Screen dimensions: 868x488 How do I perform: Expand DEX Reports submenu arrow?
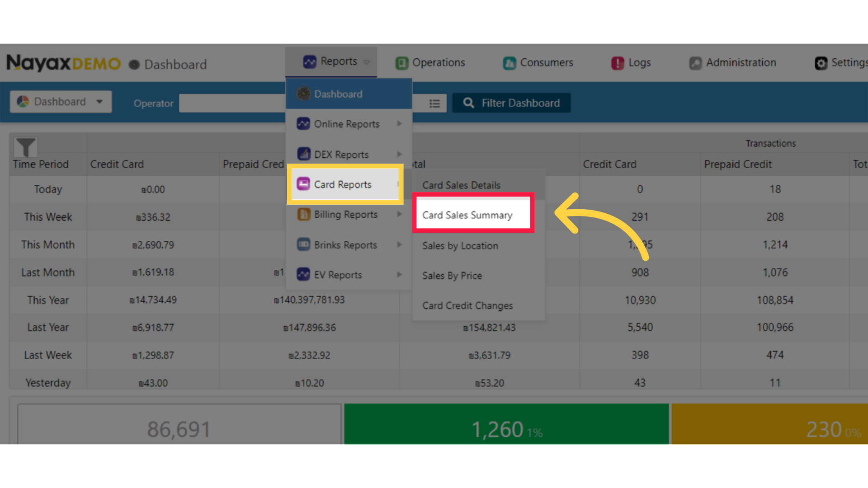click(x=399, y=154)
